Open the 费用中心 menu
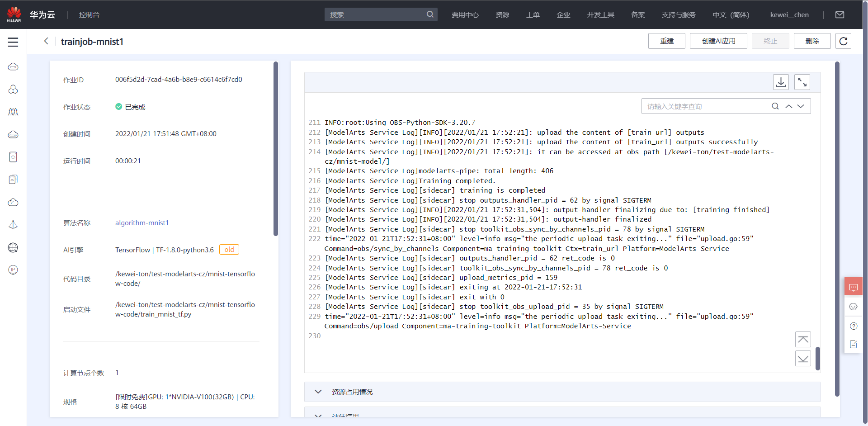 [465, 14]
